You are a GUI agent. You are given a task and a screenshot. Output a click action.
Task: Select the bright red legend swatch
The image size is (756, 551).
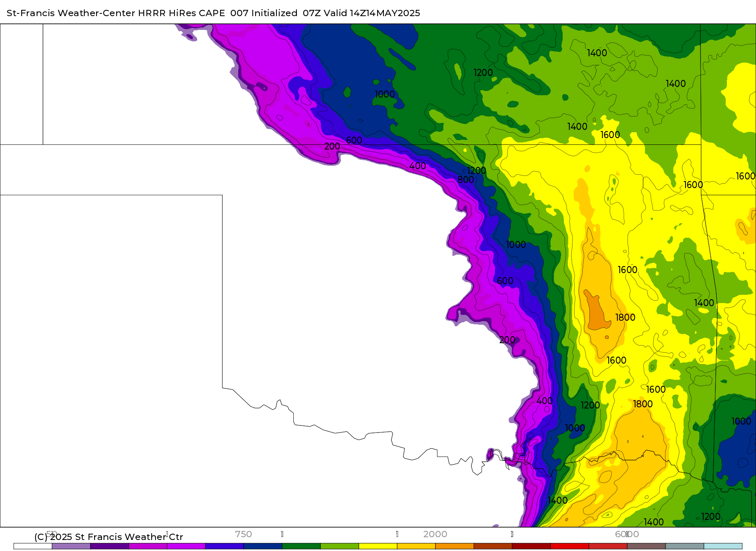pyautogui.click(x=570, y=546)
